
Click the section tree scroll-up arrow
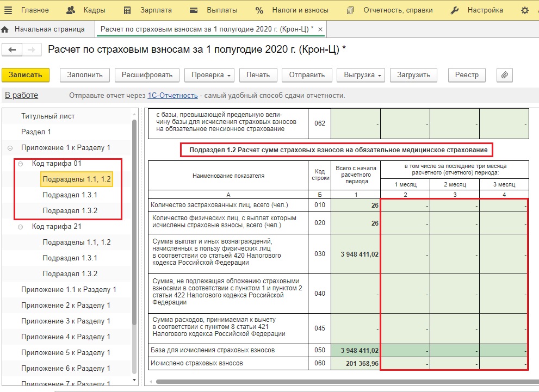coord(134,114)
